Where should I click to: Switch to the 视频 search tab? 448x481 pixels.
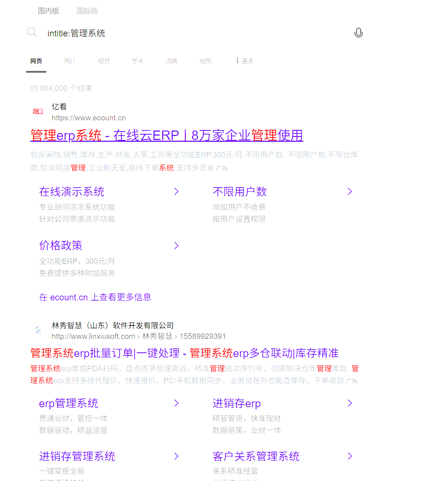coord(104,61)
